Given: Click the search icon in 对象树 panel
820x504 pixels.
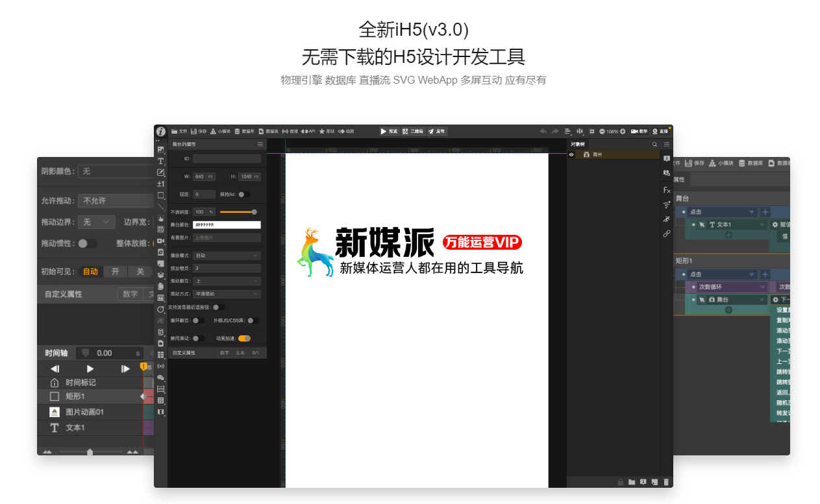Looking at the screenshot, I should click(x=654, y=144).
